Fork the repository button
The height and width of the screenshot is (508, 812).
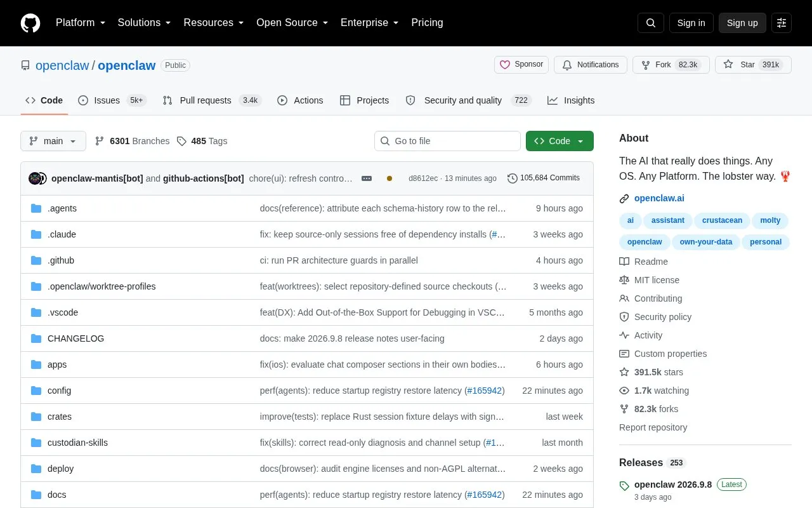pyautogui.click(x=671, y=65)
